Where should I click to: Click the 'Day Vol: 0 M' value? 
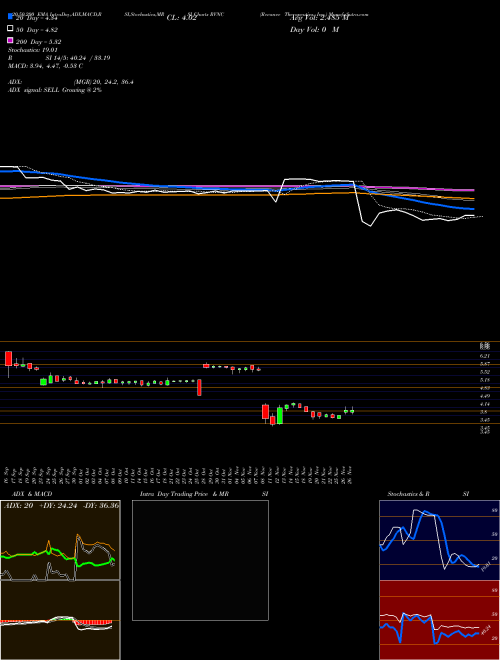tap(315, 29)
